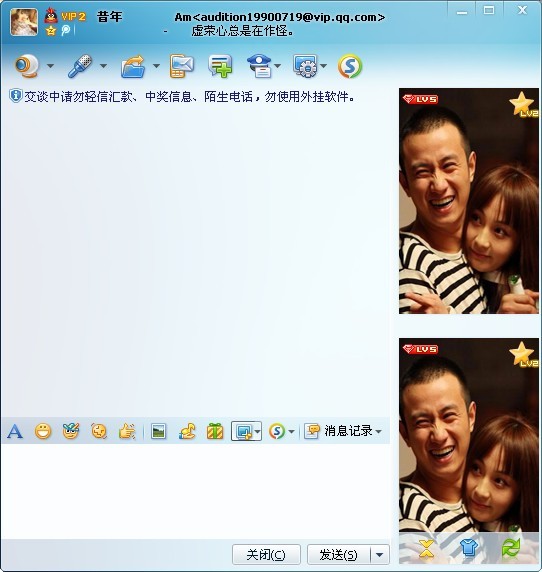Open the music note sharing icon

click(x=187, y=431)
